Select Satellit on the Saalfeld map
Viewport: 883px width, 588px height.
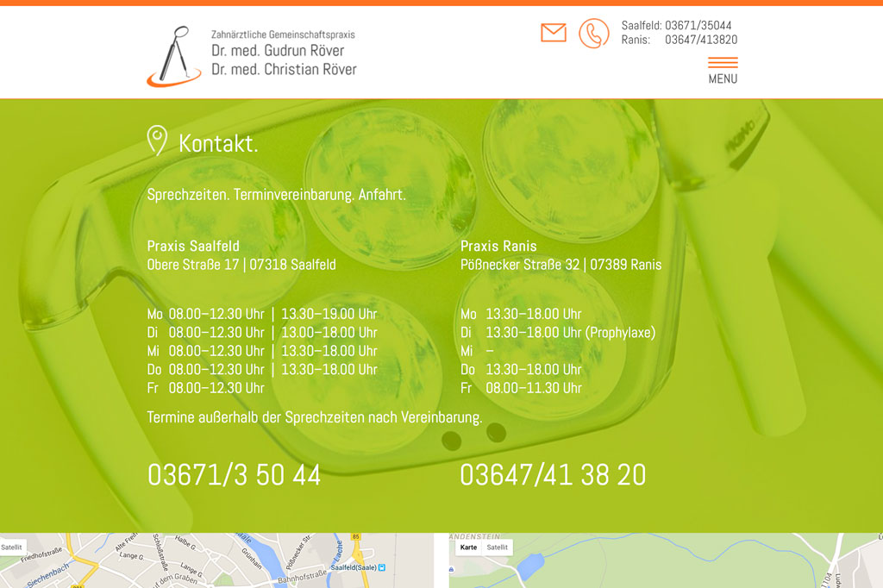click(x=11, y=547)
